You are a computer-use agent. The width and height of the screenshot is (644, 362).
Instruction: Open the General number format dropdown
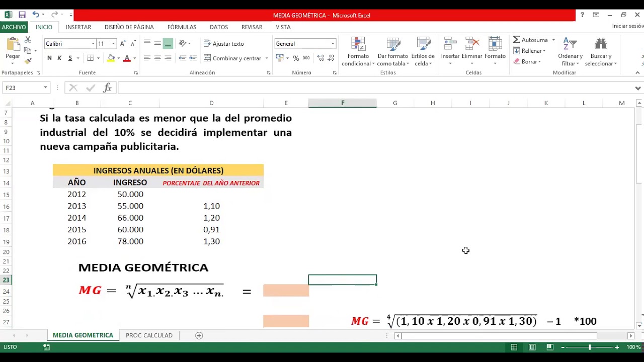click(333, 44)
